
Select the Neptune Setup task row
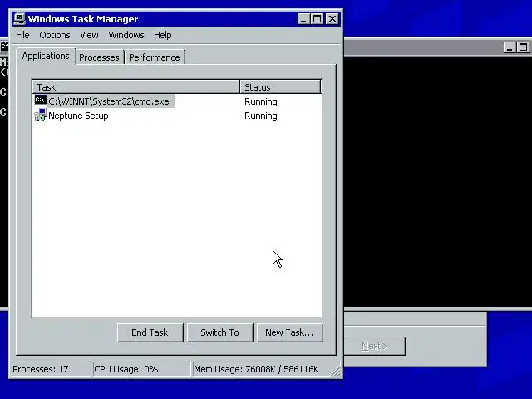tap(177, 116)
